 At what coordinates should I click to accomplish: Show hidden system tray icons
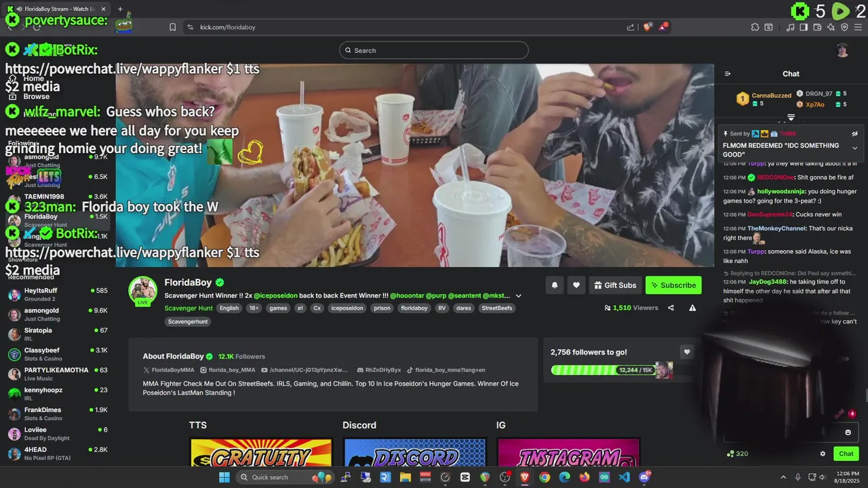point(783,477)
